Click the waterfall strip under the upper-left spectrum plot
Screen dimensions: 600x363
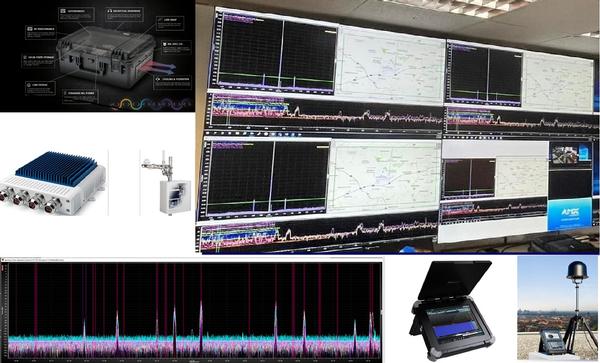(325, 112)
